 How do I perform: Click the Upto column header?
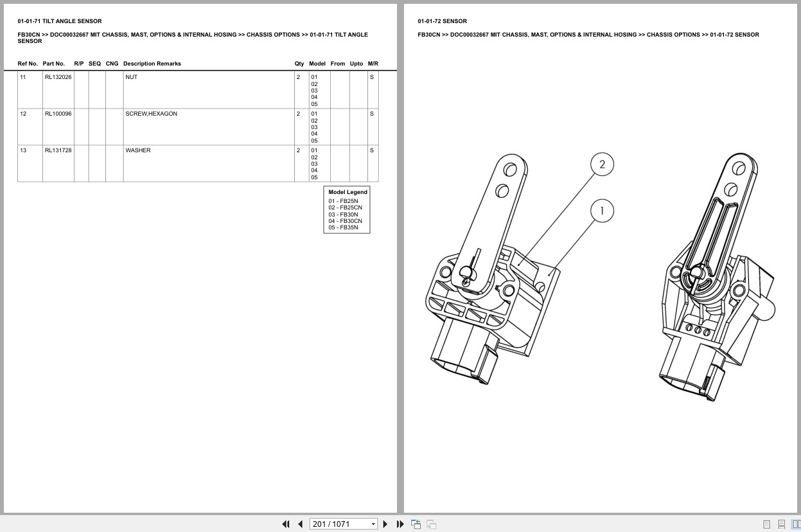click(x=356, y=64)
